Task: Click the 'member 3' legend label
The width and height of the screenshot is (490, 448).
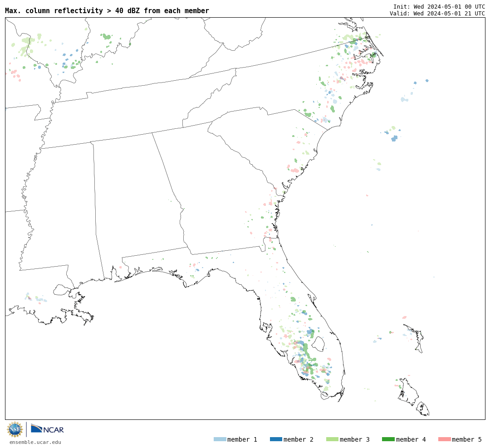Action: (x=355, y=439)
